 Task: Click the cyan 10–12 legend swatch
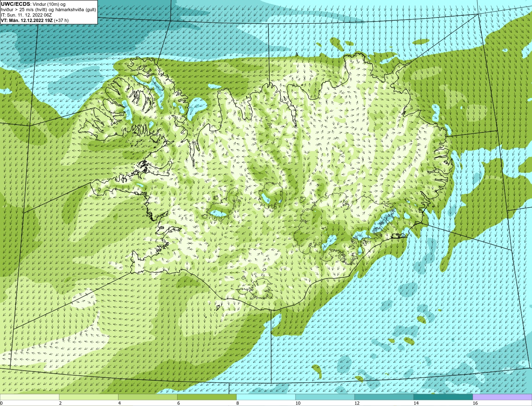(325, 397)
